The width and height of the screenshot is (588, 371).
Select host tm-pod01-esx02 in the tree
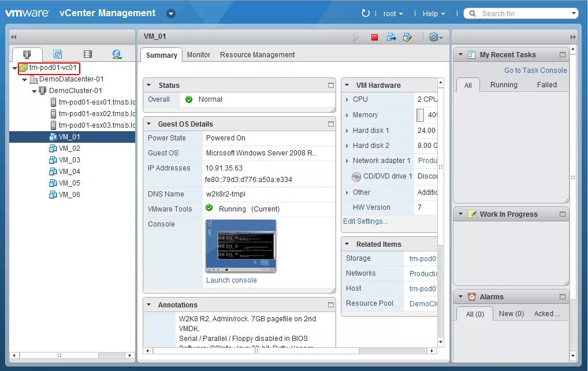(x=97, y=114)
